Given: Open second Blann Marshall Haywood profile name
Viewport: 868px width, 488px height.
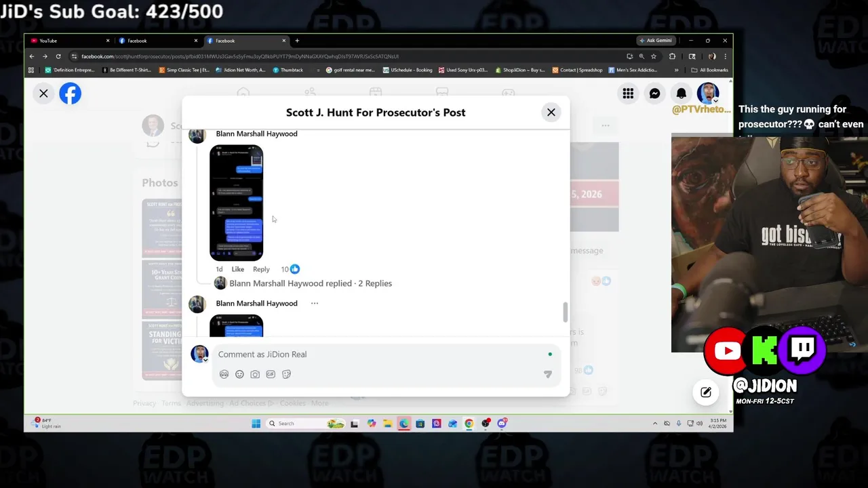Looking at the screenshot, I should point(256,303).
